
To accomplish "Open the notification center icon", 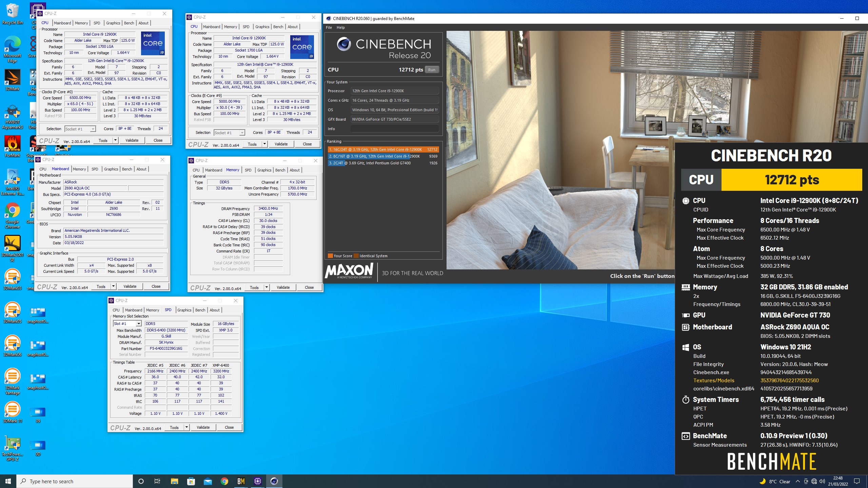I will click(x=857, y=481).
